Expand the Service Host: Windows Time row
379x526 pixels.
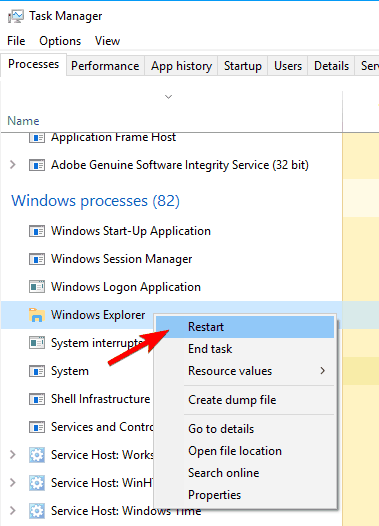pyautogui.click(x=13, y=511)
